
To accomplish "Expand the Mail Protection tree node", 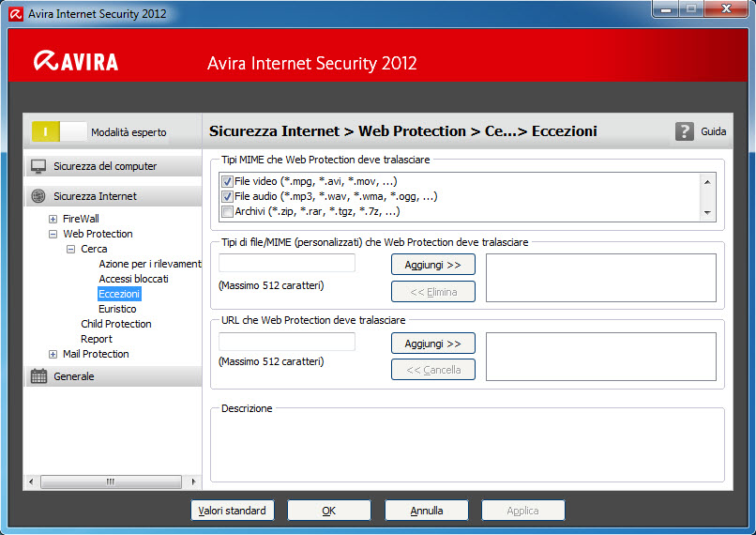I will [x=53, y=354].
